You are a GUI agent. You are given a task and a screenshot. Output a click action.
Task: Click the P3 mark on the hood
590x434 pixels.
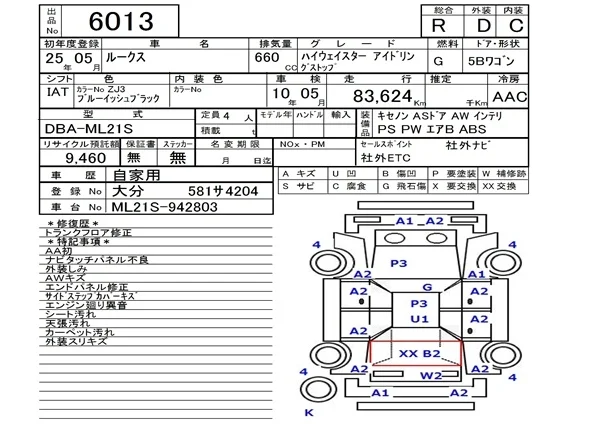point(398,263)
